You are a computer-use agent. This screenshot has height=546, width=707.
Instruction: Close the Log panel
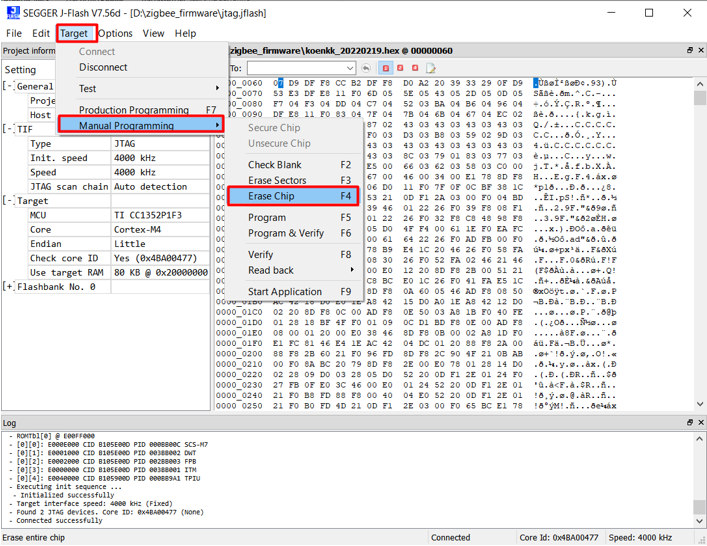(701, 422)
